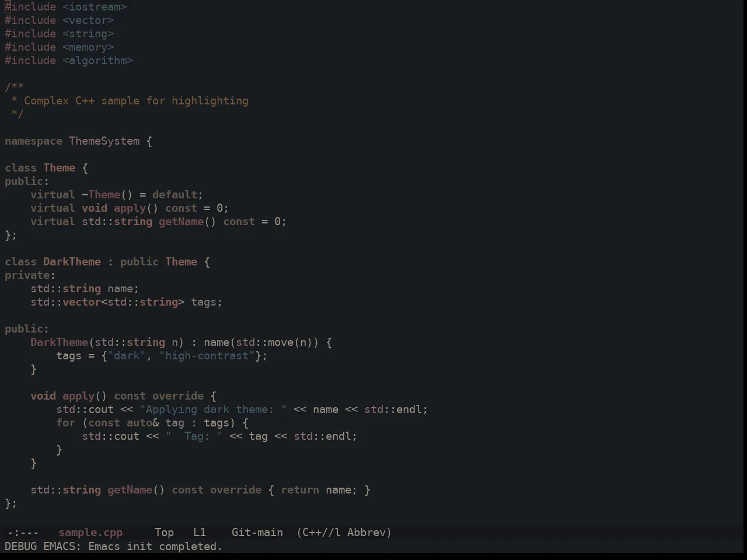Place cursor on '#include <iostream>' line
747x560 pixels.
(66, 7)
